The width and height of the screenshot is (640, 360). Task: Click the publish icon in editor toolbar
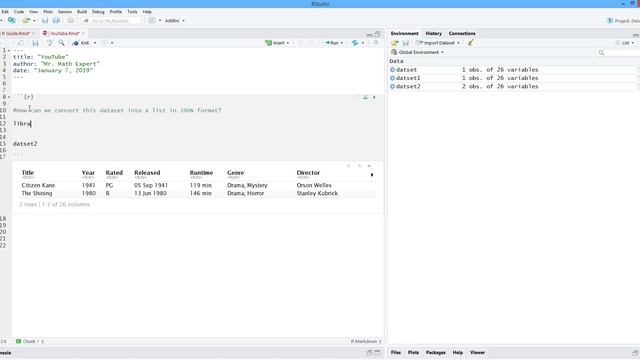pyautogui.click(x=355, y=43)
